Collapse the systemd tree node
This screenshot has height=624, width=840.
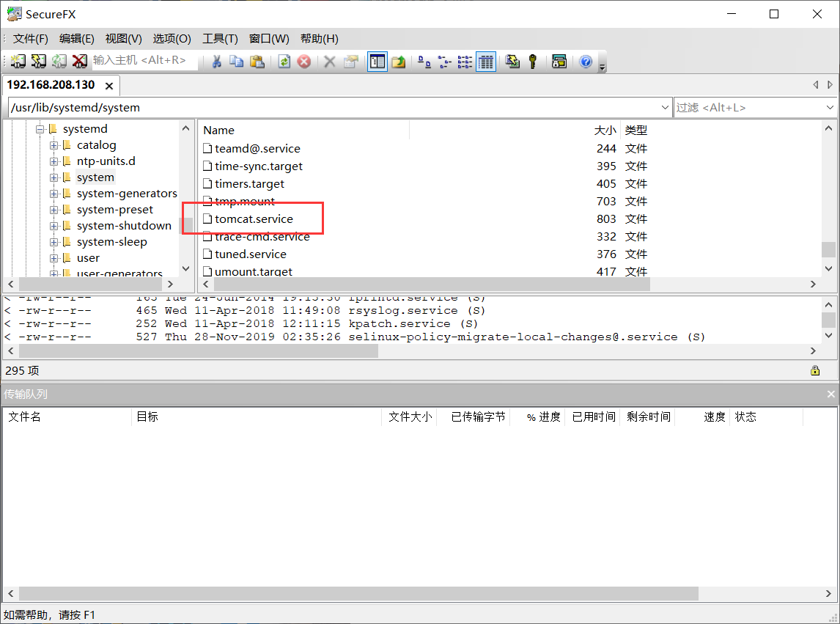pos(40,129)
